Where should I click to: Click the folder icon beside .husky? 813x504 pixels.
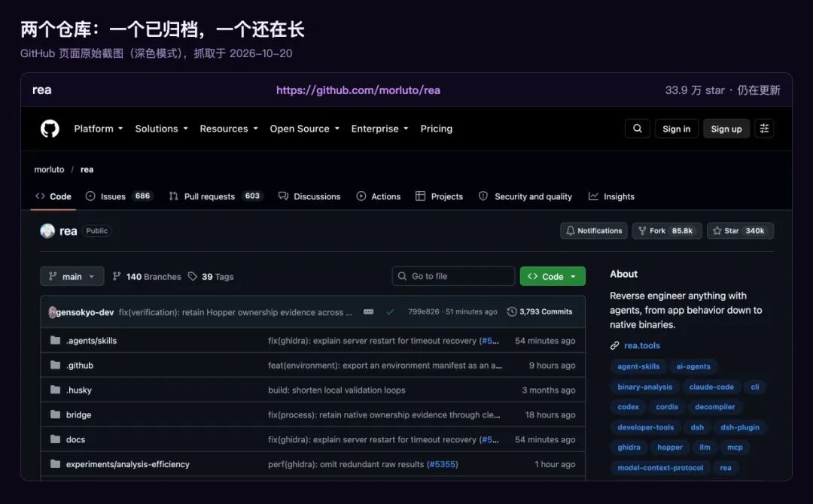(55, 390)
